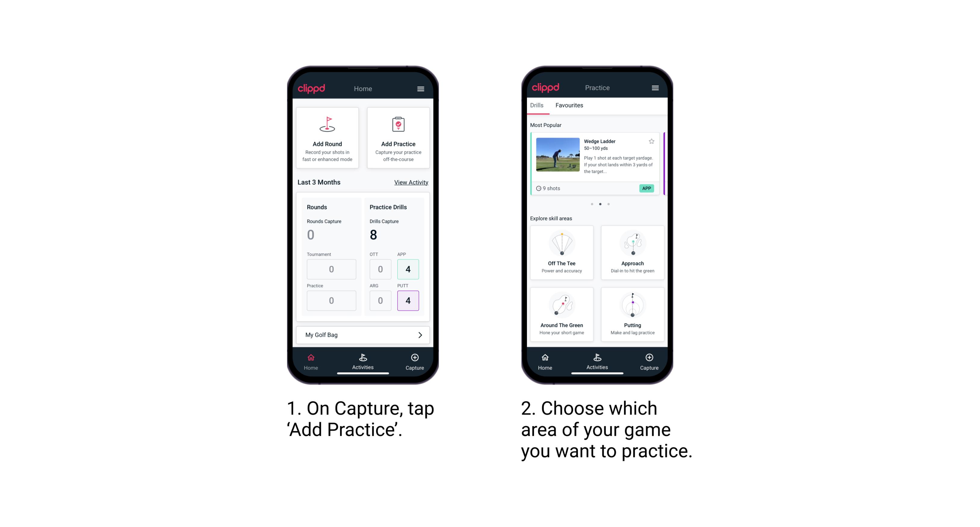Toggle the Favourites tab selection

569,105
